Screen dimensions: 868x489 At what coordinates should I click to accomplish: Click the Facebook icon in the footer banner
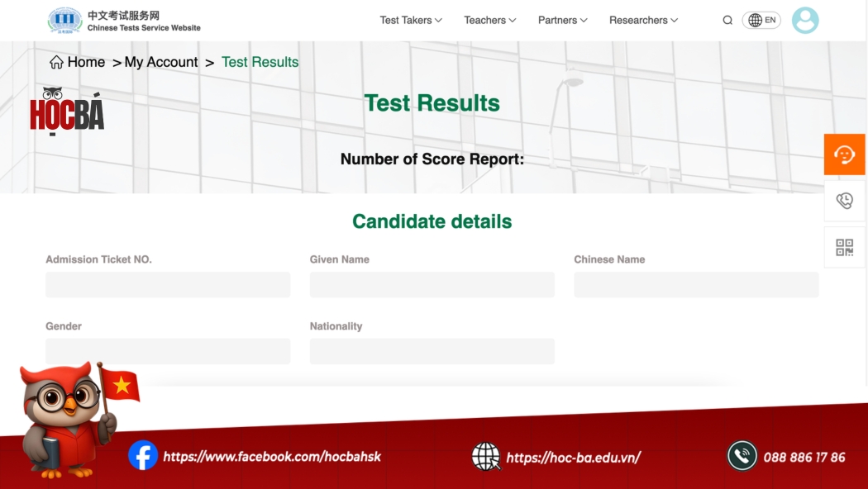pyautogui.click(x=143, y=456)
